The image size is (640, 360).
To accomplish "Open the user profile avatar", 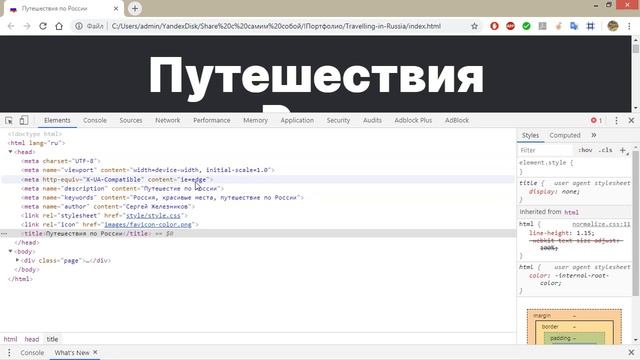I will [x=613, y=26].
